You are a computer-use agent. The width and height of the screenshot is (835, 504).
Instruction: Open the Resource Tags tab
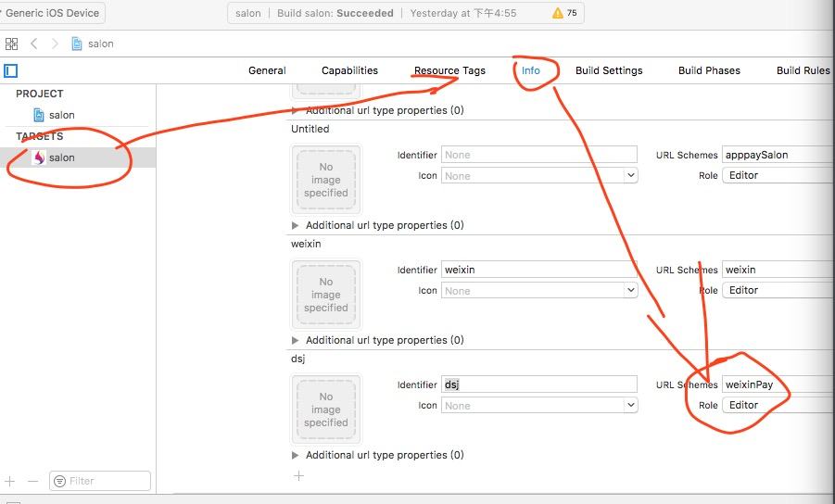(449, 70)
